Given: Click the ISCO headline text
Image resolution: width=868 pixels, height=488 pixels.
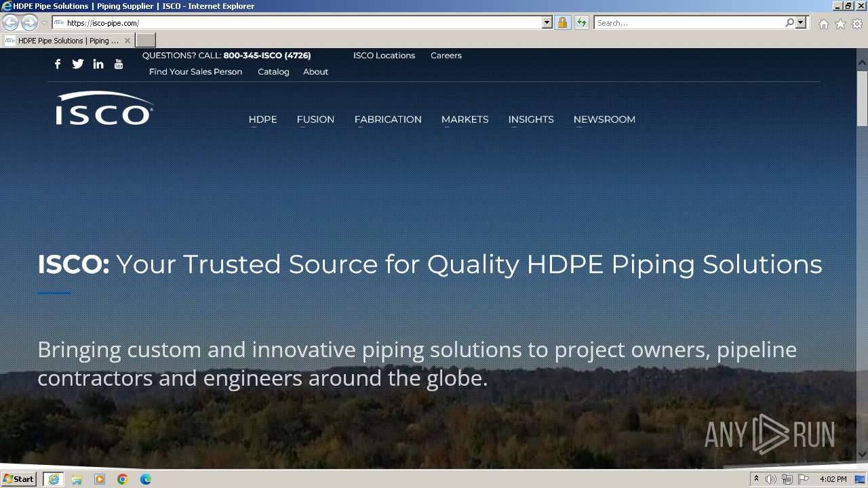Looking at the screenshot, I should click(430, 264).
